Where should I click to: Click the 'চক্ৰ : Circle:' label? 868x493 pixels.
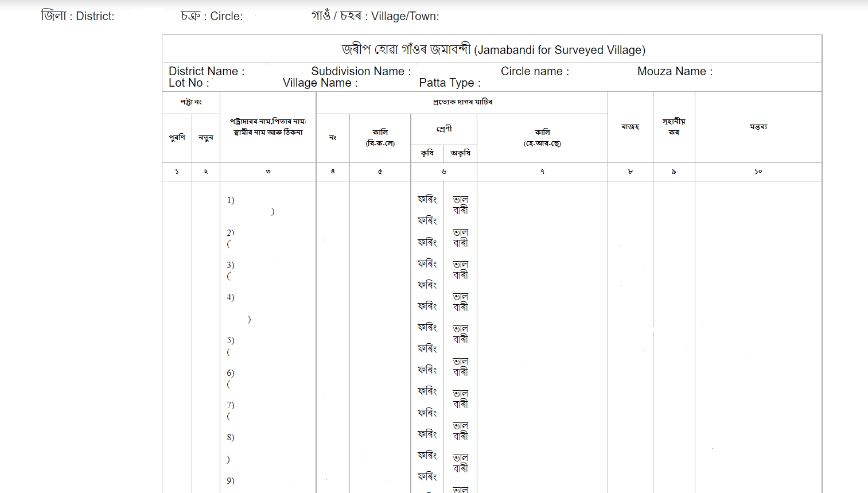(212, 16)
